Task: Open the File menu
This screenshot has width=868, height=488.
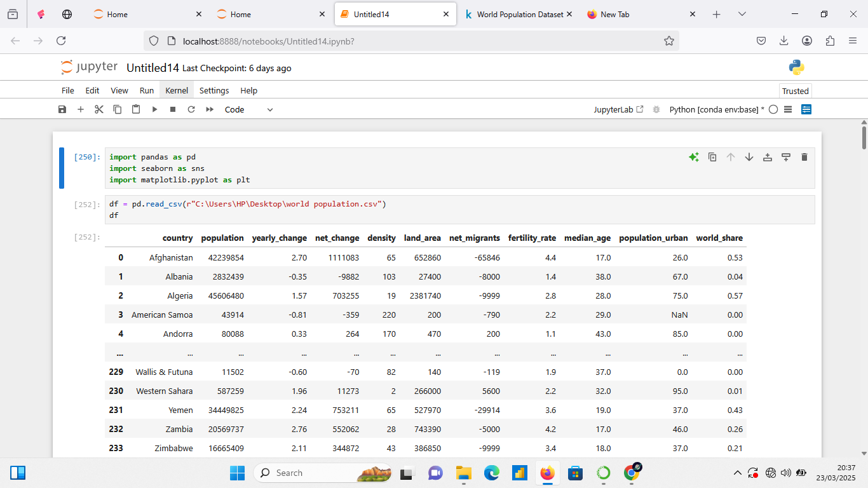Action: 68,90
